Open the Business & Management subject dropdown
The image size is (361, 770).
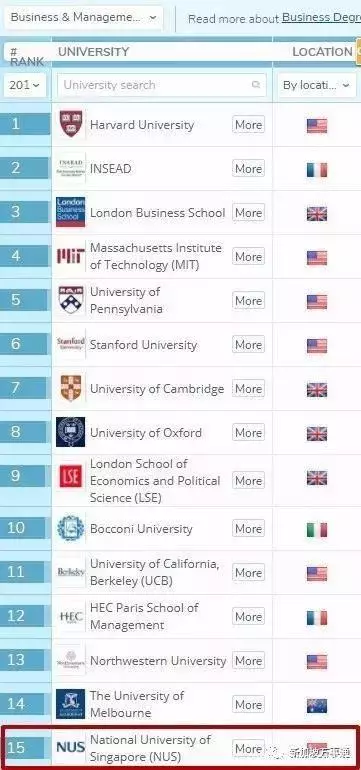click(83, 18)
